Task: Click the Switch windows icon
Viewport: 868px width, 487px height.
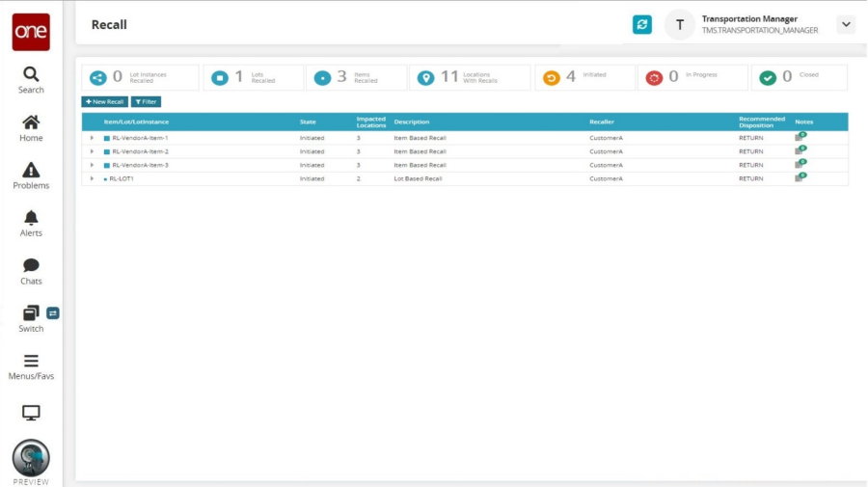Action: point(31,313)
